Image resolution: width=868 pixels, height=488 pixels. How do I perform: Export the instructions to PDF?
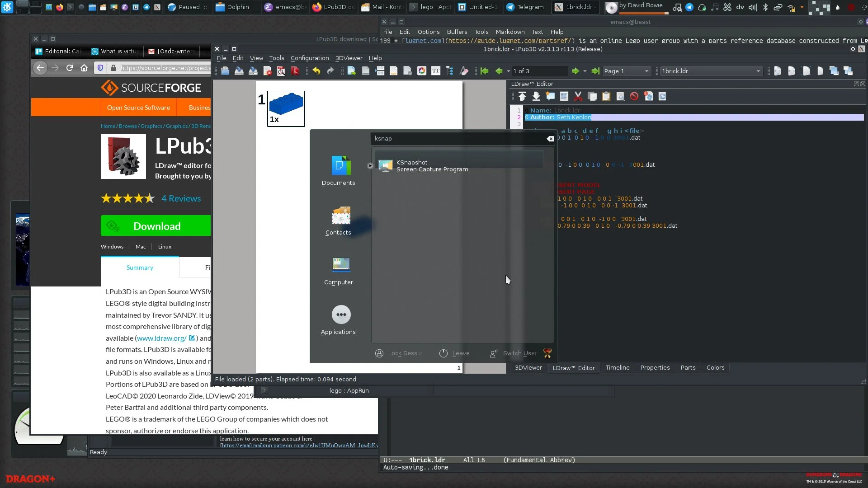point(294,71)
